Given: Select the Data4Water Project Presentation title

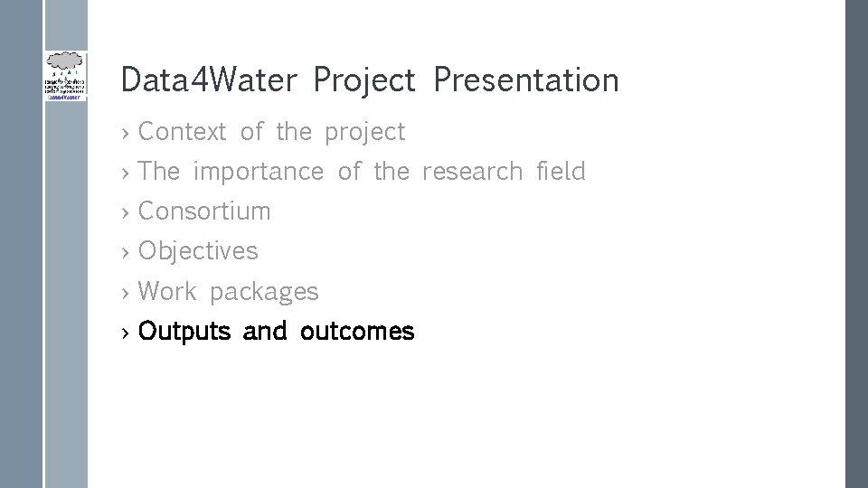Looking at the screenshot, I should click(370, 80).
